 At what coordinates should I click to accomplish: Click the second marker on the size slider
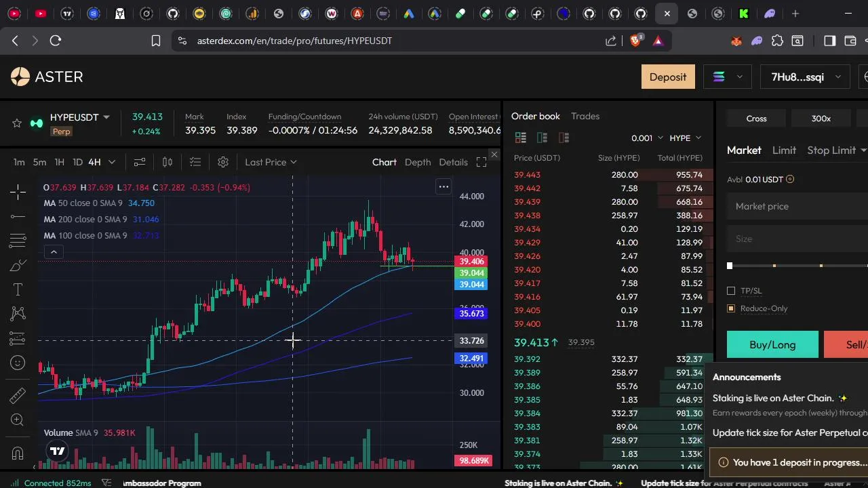774,266
